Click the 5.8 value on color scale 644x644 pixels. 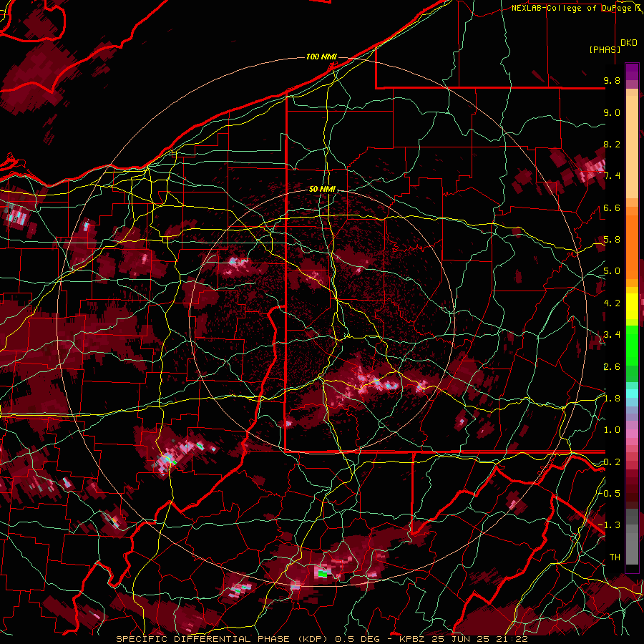[x=612, y=240]
